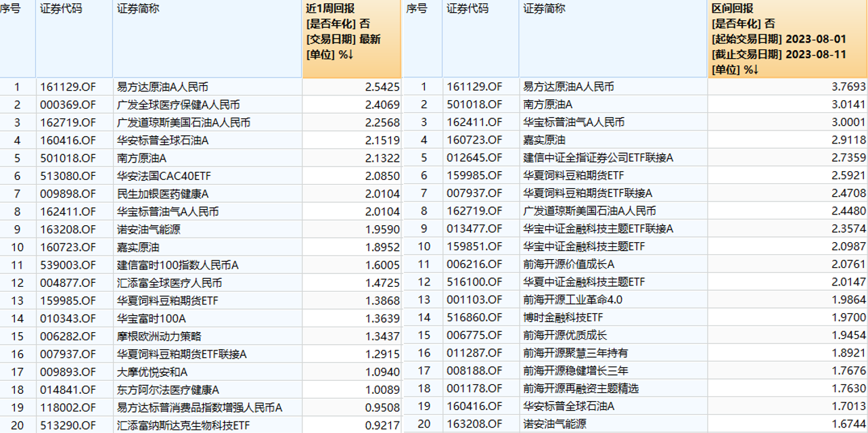Select the start date 2023-08-01 header line
The width and height of the screenshot is (868, 433).
pos(779,39)
